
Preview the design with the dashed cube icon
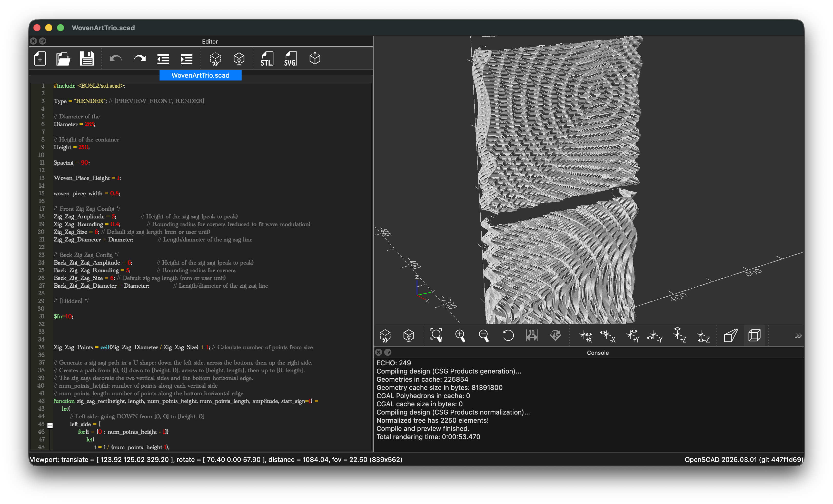pyautogui.click(x=215, y=59)
